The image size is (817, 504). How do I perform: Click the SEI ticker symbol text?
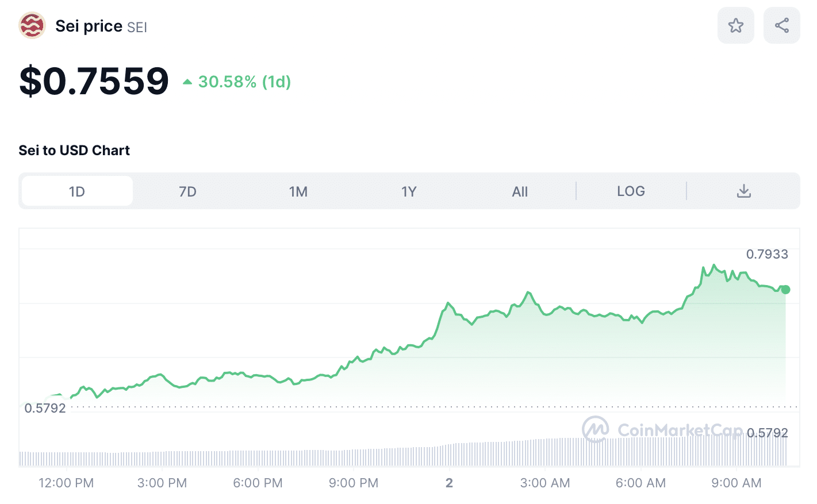point(137,27)
